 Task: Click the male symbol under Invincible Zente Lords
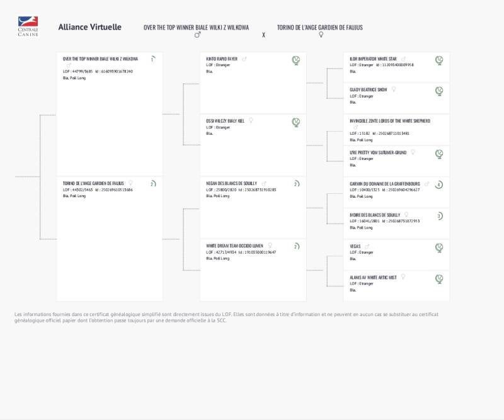[353, 127]
